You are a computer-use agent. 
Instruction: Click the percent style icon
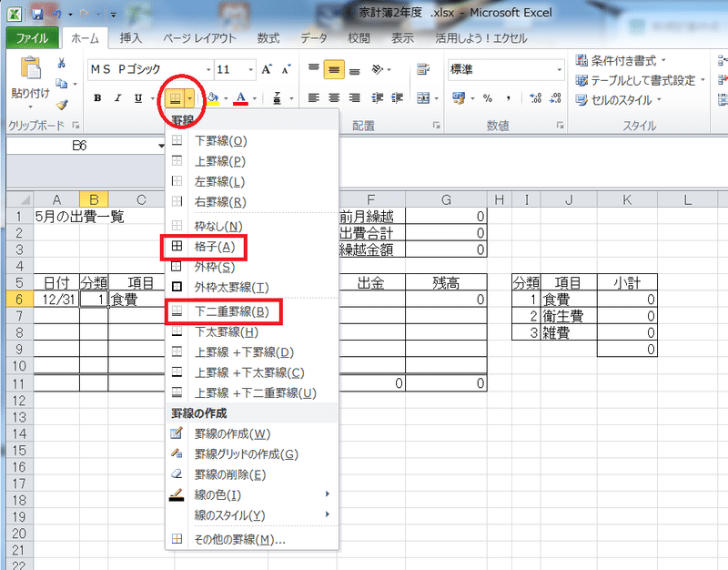[488, 98]
